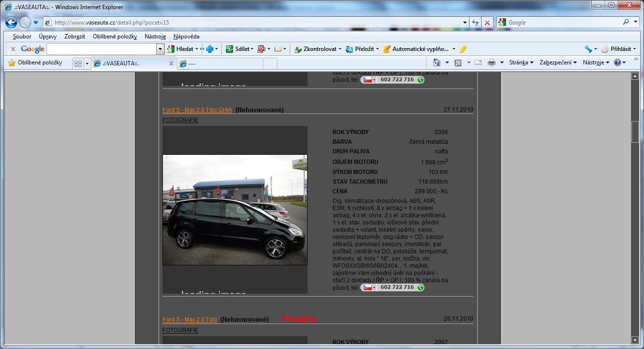
Task: Open the Stránka dropdown menu
Action: point(521,62)
